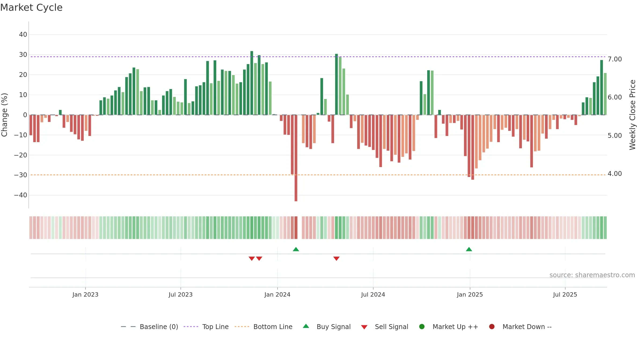Click the Jan 2024 axis label
Screen dimensions: 644x362
coord(277,294)
